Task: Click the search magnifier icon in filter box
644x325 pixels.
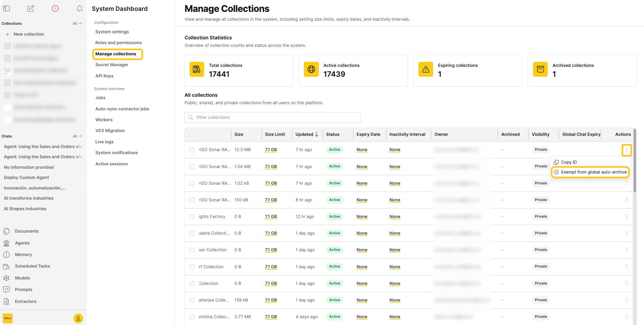Action: coord(191,118)
